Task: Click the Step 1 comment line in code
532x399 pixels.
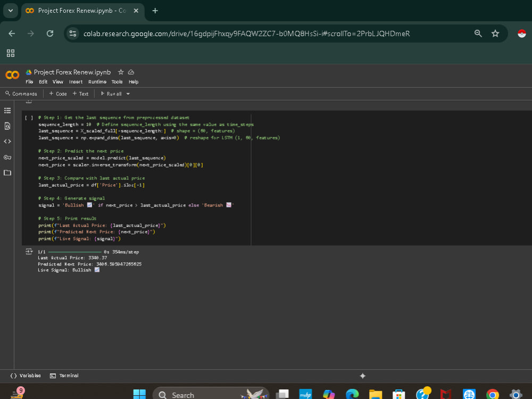Action: pos(114,118)
